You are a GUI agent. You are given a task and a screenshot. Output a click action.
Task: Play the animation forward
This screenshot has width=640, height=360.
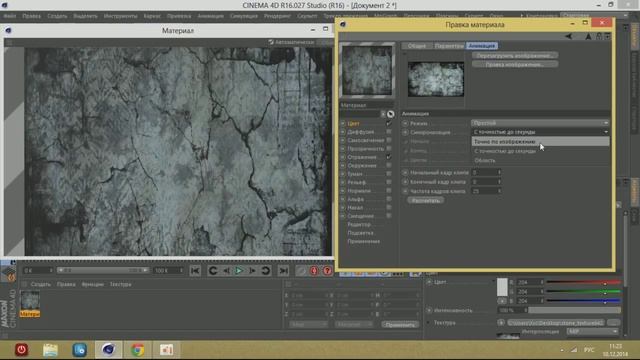click(x=239, y=271)
